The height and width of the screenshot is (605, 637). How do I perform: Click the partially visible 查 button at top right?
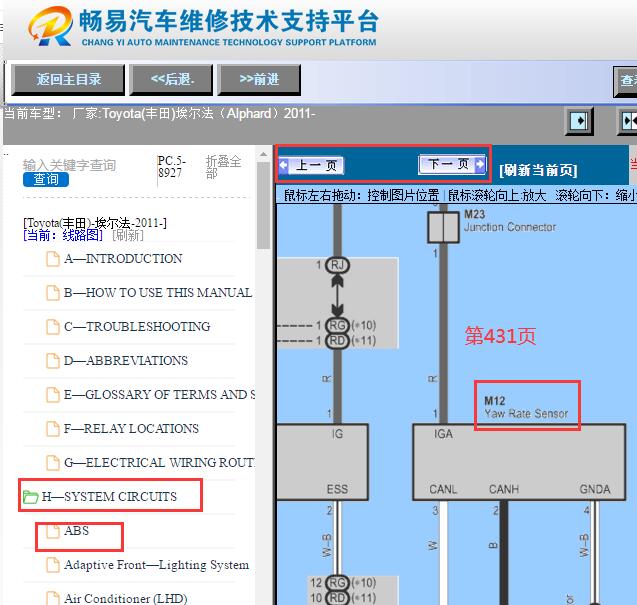(625, 81)
